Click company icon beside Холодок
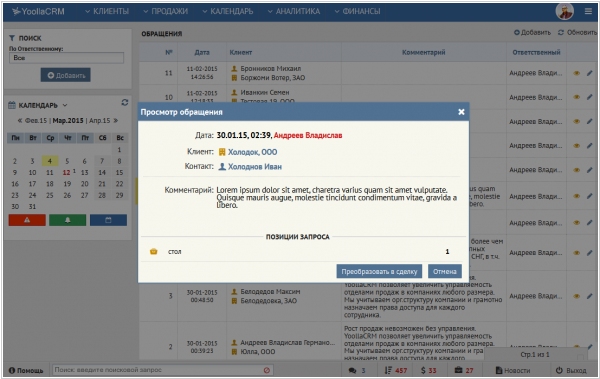This screenshot has height=379, width=600. coord(222,152)
